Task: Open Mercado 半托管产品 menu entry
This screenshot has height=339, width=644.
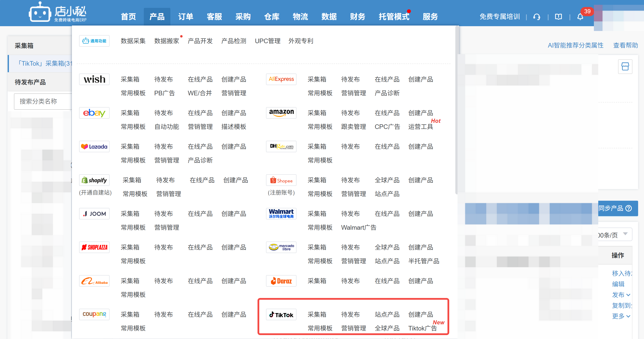Action: [x=424, y=261]
